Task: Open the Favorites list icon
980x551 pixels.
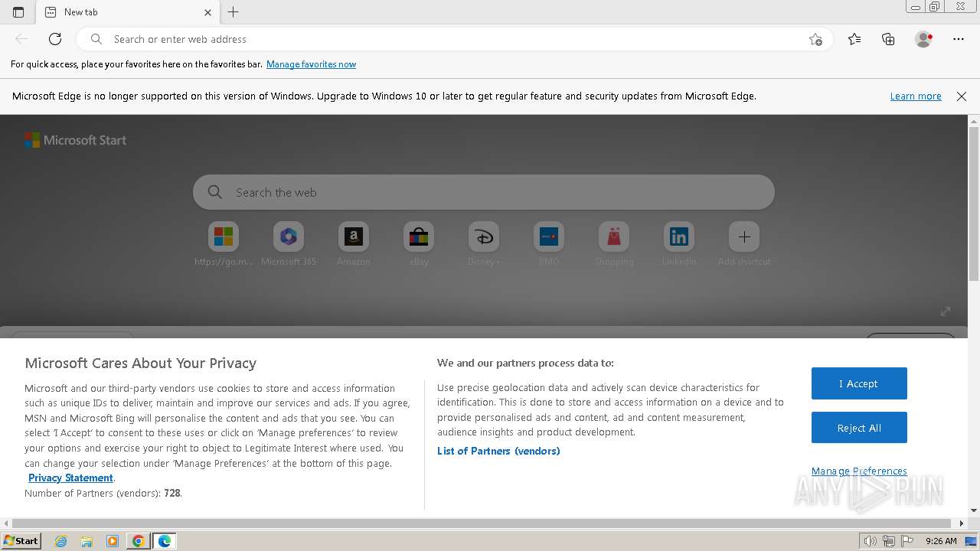Action: [854, 39]
